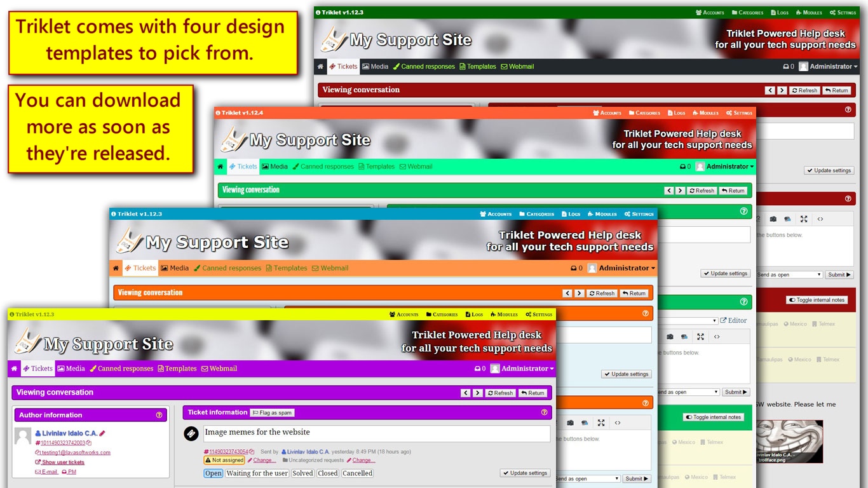Open Modules in the yellow top bar
868x488 pixels.
(504, 314)
